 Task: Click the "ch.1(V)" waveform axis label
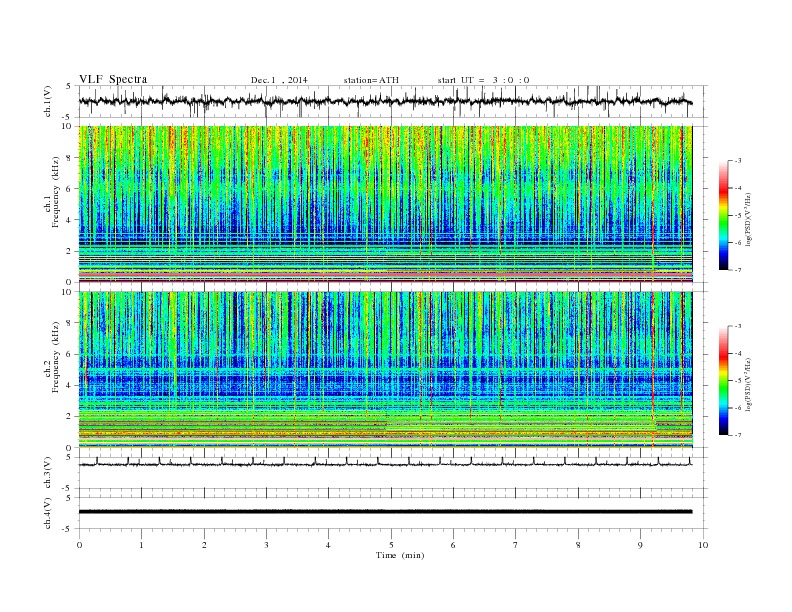coord(48,102)
